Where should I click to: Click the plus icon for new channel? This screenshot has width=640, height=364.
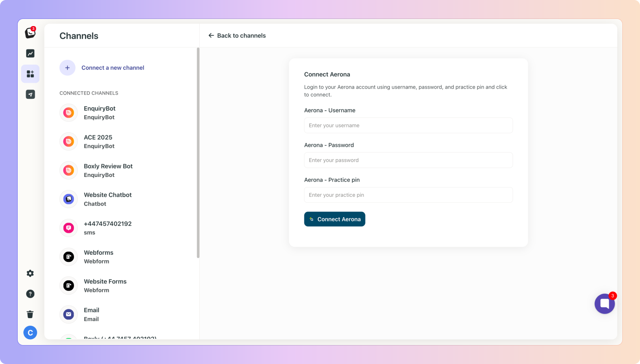pyautogui.click(x=67, y=68)
